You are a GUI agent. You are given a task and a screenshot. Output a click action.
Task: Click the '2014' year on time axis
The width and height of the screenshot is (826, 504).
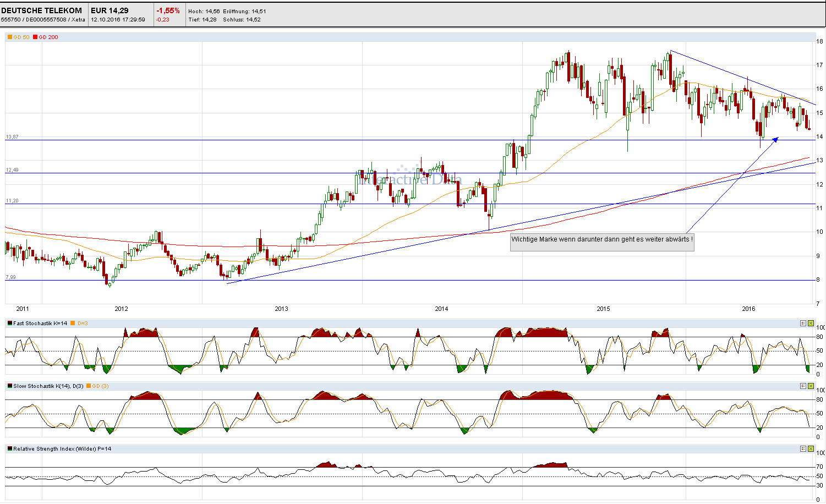coord(441,309)
